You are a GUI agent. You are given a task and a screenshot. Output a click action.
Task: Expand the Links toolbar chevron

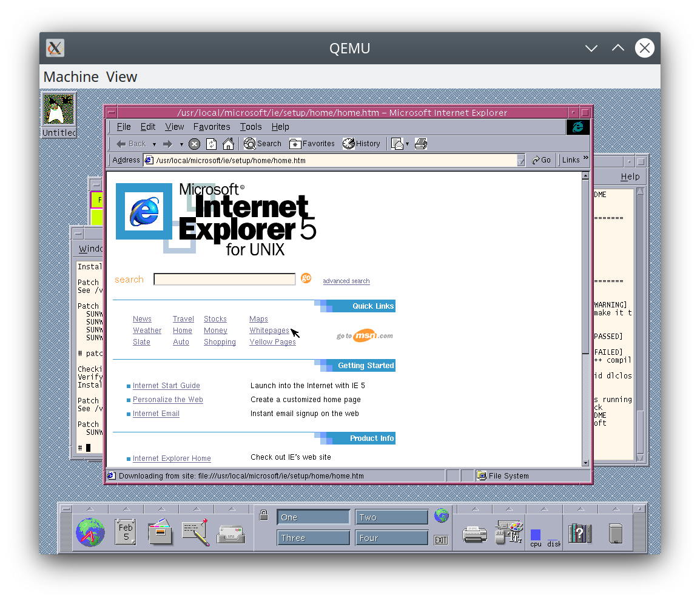585,159
